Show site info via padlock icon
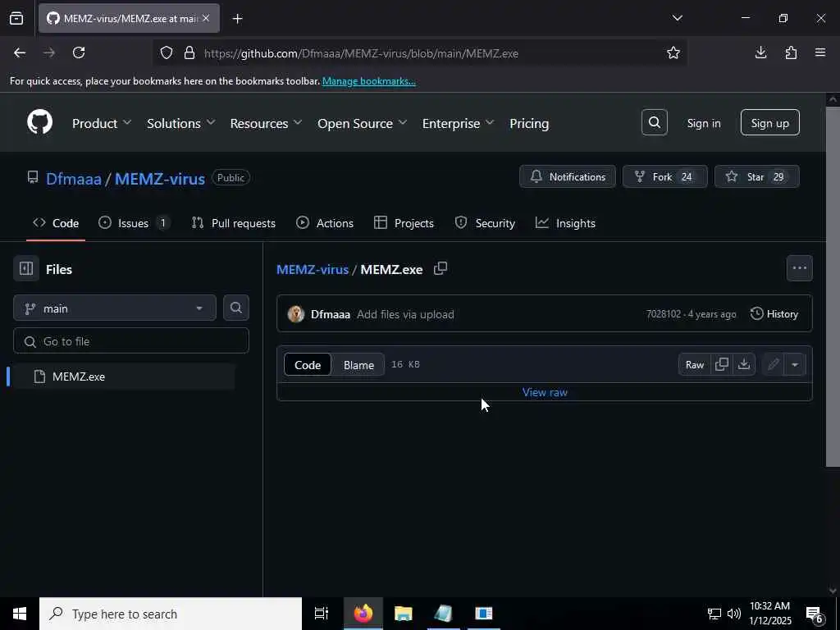 (189, 52)
